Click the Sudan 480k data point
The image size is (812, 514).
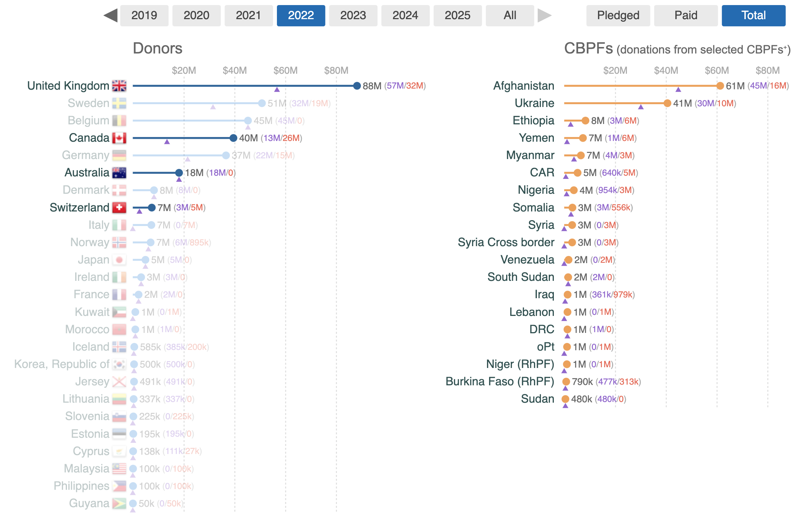[565, 399]
